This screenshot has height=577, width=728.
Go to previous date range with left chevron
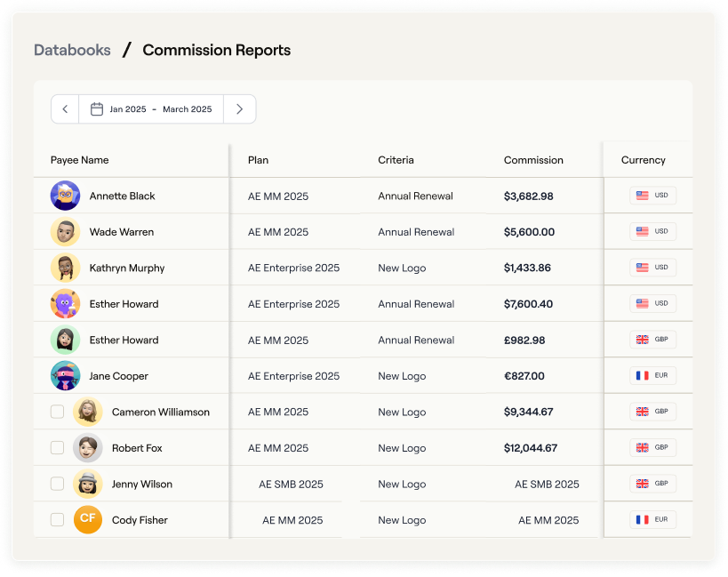[65, 109]
